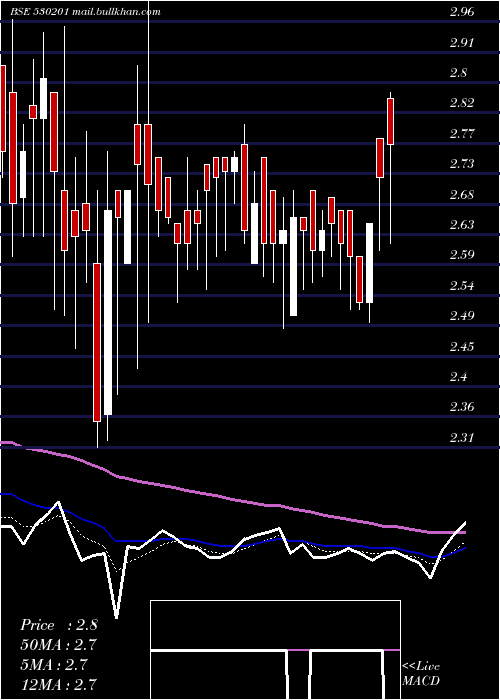
Task: Select the 2.36 price axis label
Action: coord(462,407)
